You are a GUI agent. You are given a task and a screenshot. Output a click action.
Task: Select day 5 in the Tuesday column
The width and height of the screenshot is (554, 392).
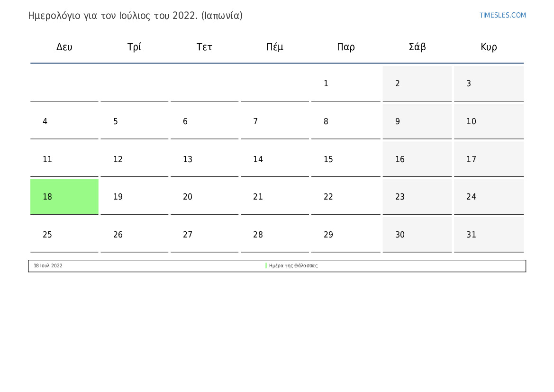tap(134, 122)
